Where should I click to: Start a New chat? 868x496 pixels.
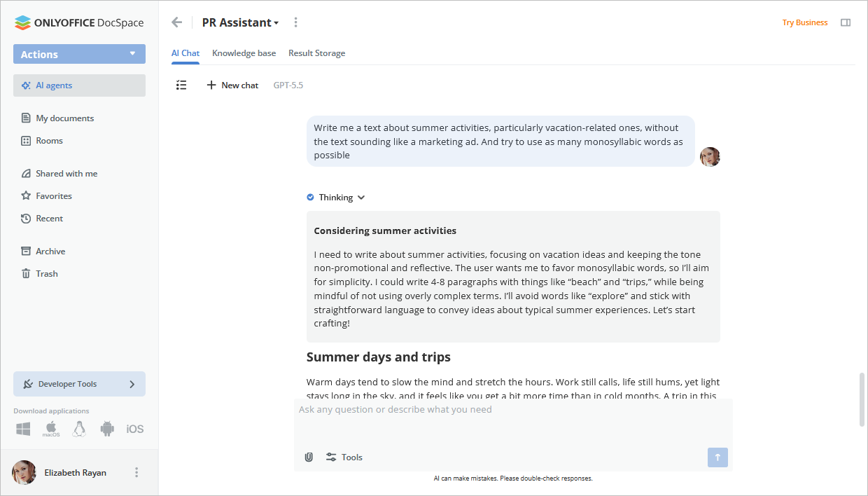click(x=232, y=85)
